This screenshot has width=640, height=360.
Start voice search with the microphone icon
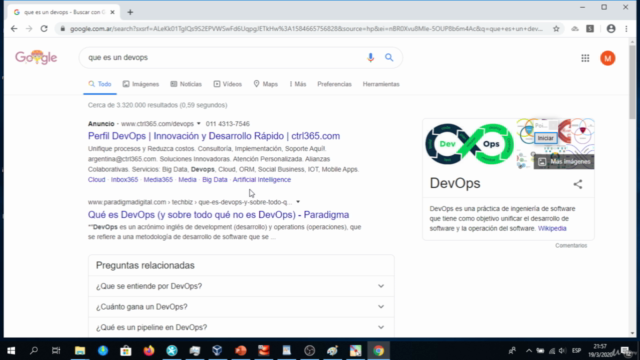click(370, 58)
